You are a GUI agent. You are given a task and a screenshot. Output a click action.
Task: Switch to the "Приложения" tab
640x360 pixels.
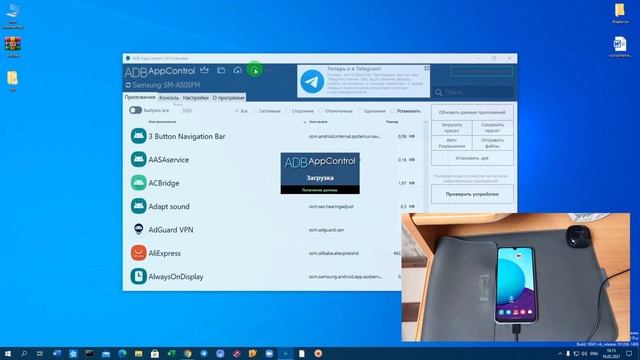140,97
